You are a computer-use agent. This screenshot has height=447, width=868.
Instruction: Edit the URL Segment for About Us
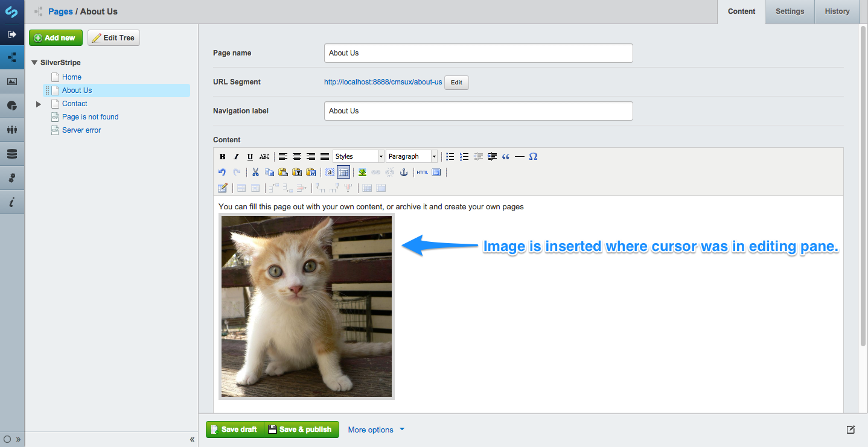pyautogui.click(x=456, y=82)
